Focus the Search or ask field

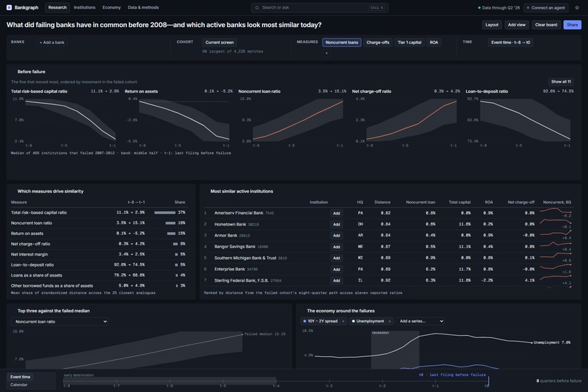pos(320,7)
